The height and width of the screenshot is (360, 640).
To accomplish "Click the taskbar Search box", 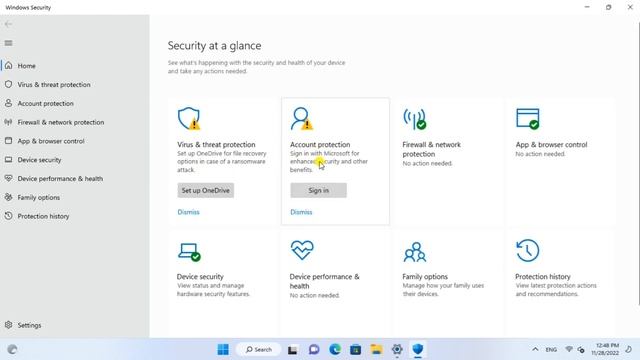I will click(259, 349).
